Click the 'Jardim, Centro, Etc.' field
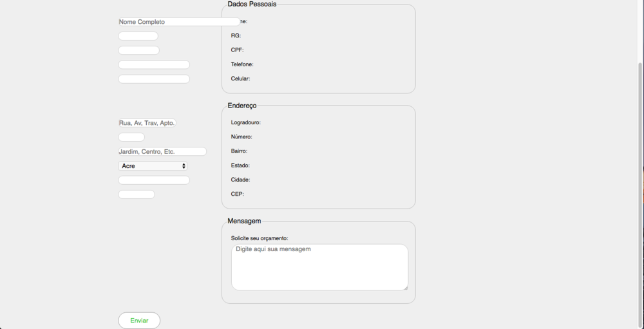644x329 pixels. point(162,151)
